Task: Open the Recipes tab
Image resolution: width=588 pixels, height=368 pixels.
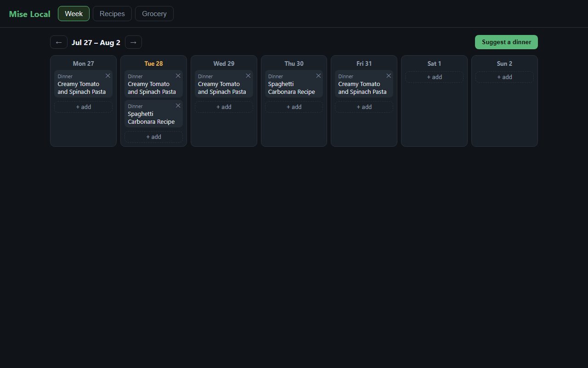Action: tap(112, 14)
